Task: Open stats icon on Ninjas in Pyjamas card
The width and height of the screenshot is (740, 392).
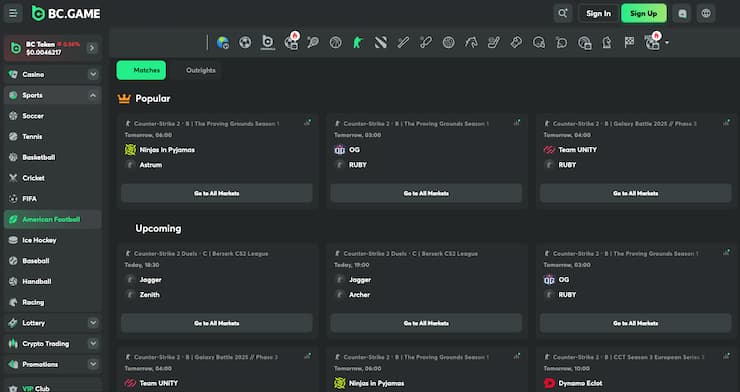Action: tap(307, 123)
